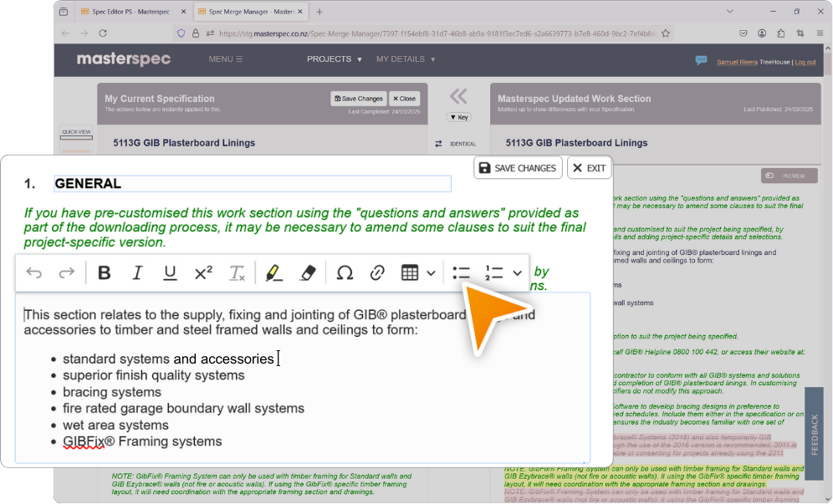Screen dimensions: 833x504
Task: Open the QUICK VIEW panel
Action: tap(76, 134)
